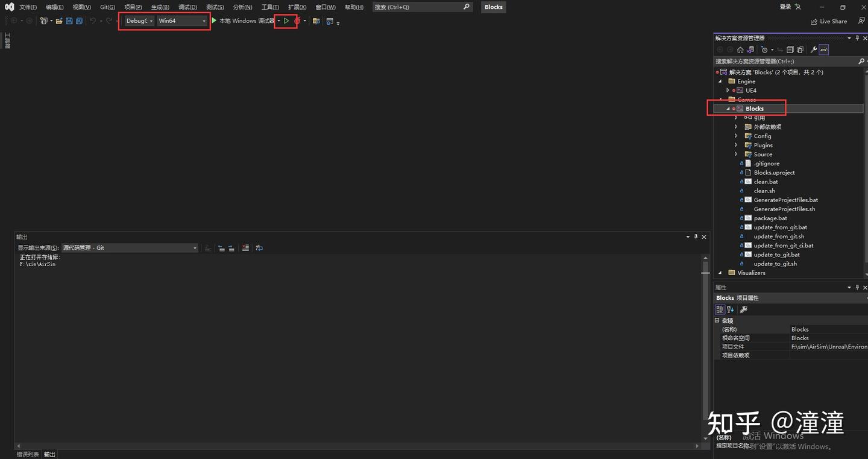Go to next message icon in Output

coord(231,248)
